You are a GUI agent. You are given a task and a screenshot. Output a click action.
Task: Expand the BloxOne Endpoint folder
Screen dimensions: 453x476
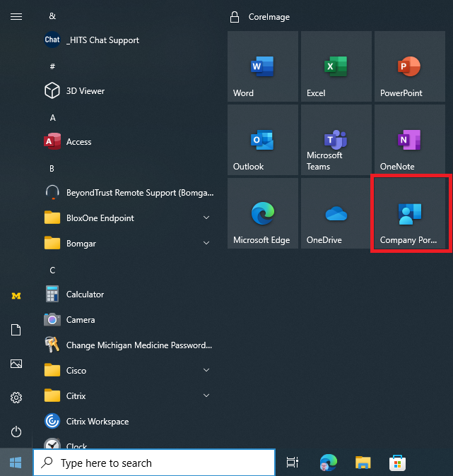tap(127, 218)
